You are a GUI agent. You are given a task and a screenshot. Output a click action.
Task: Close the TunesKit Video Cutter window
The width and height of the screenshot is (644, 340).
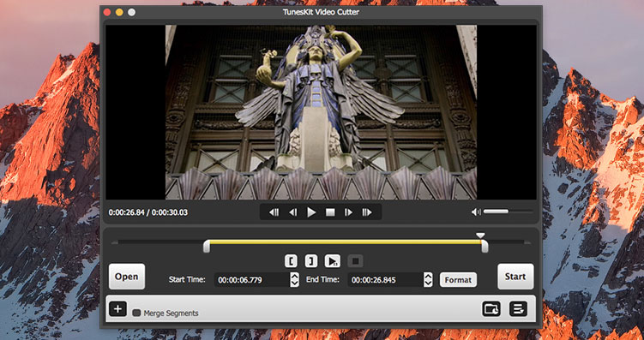(x=107, y=12)
